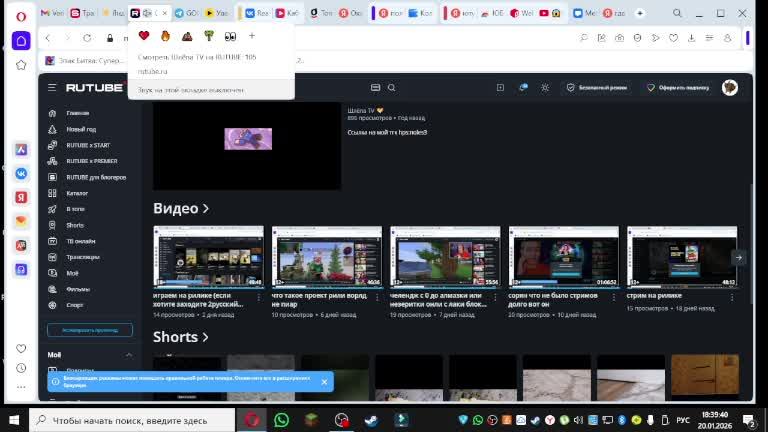Reload the page with refresh icon

click(87, 38)
